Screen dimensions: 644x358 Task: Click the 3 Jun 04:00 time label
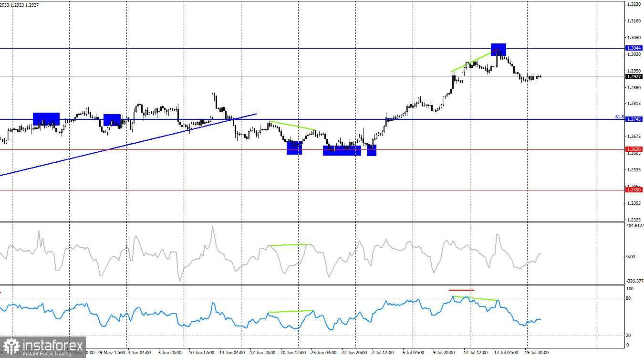point(139,353)
